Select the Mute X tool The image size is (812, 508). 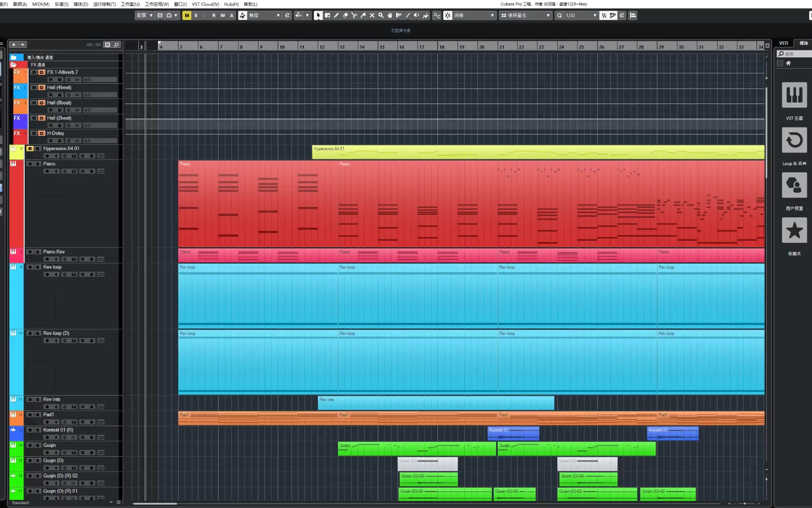[x=372, y=16]
